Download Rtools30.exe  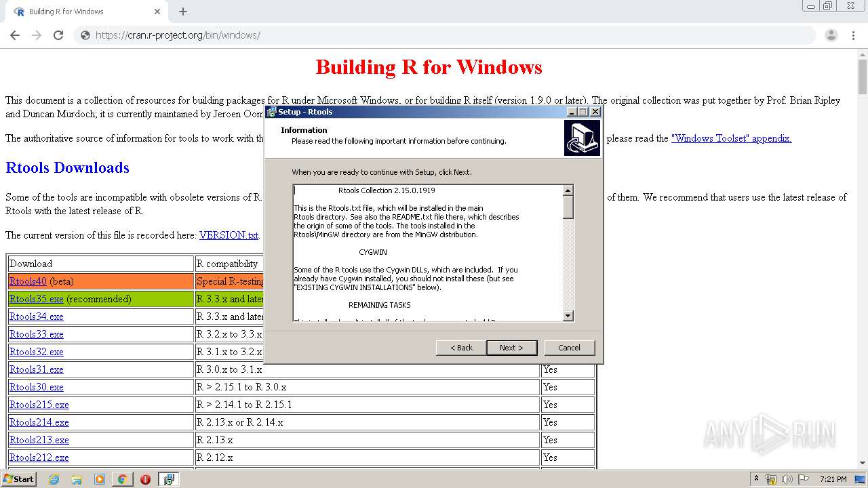[37, 387]
